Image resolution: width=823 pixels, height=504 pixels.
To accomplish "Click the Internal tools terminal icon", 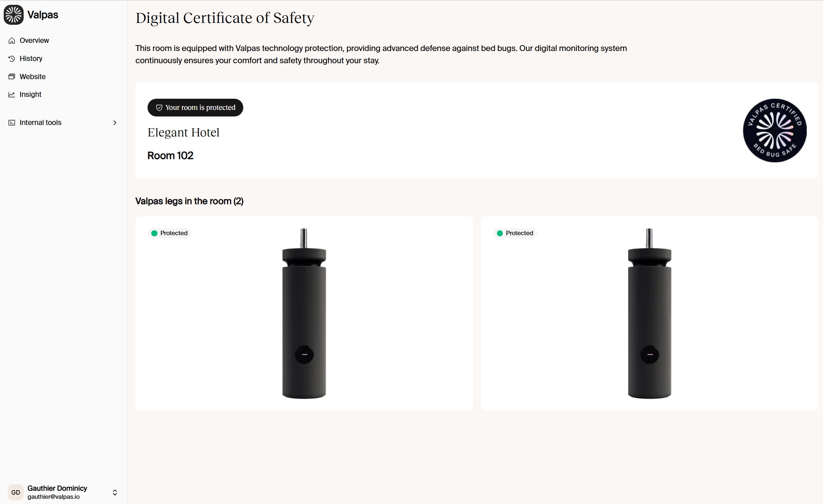I will tap(12, 123).
